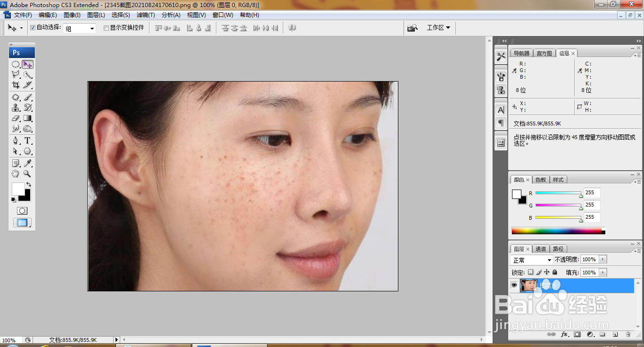Toggle lock transparent pixels

[530, 272]
